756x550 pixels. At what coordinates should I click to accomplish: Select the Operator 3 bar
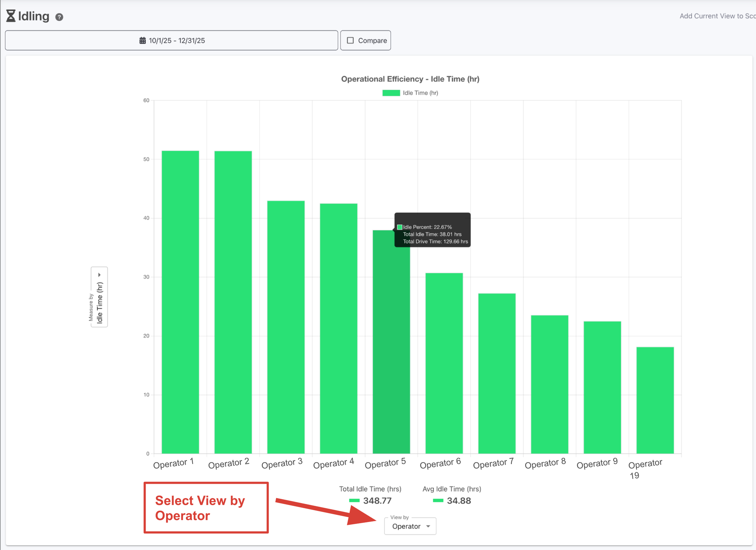click(x=286, y=327)
